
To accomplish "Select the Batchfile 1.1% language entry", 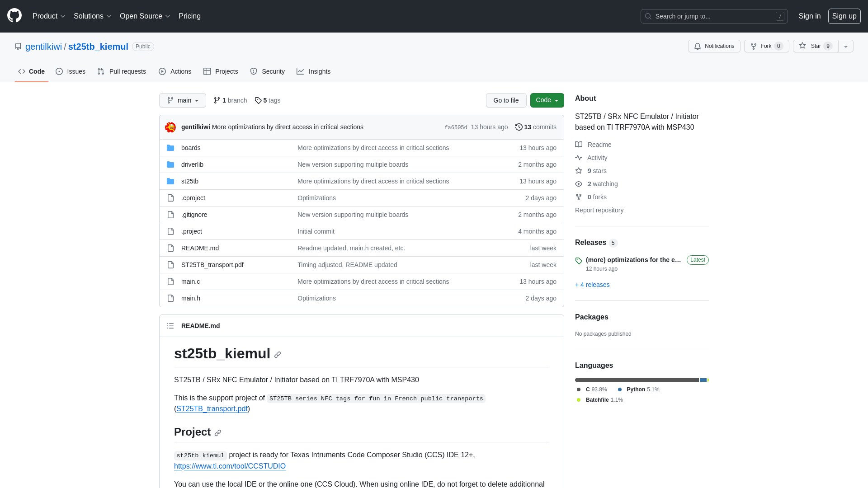I will (x=600, y=400).
